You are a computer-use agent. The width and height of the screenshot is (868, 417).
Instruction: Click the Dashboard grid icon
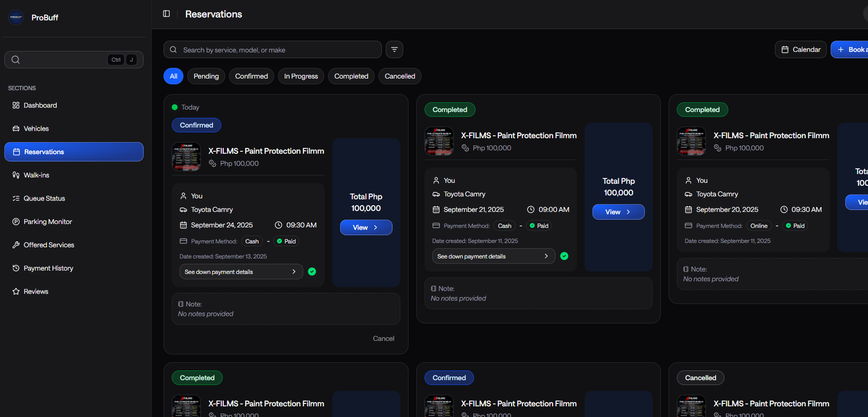pyautogui.click(x=16, y=105)
